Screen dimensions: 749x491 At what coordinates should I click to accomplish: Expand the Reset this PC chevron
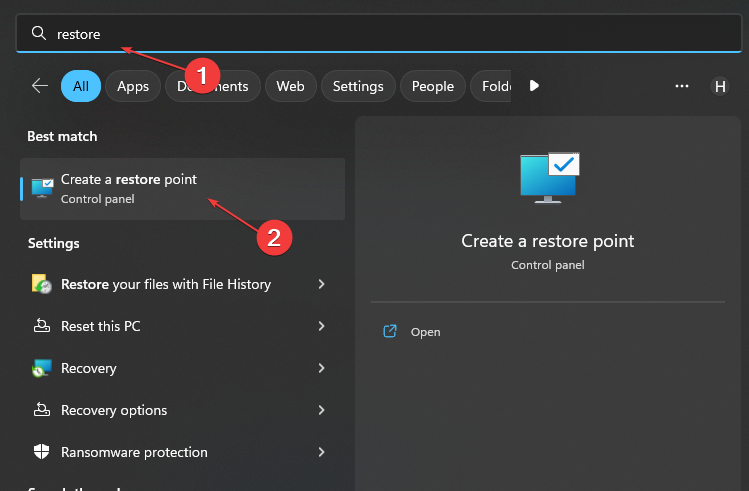tap(321, 326)
